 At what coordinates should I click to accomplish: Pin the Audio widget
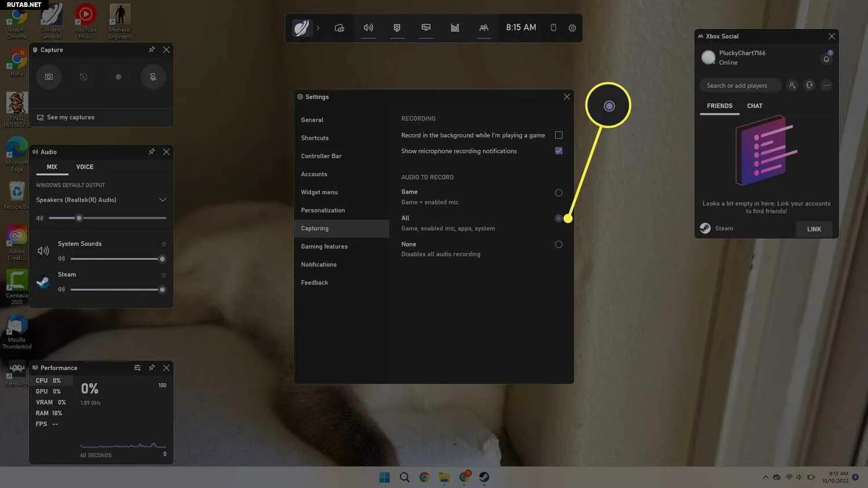[152, 151]
